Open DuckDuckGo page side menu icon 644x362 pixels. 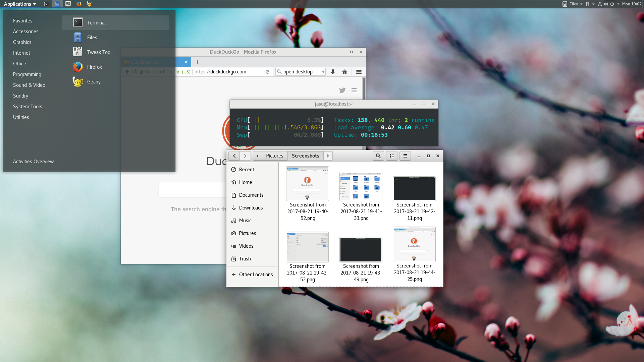point(354,90)
